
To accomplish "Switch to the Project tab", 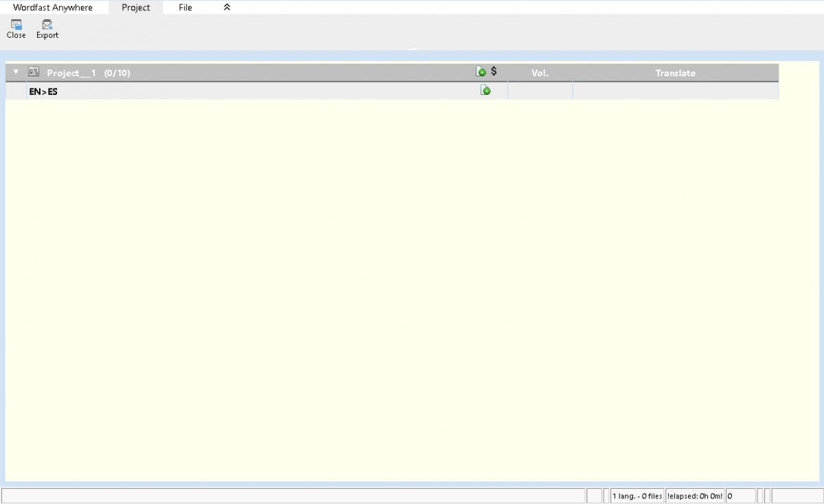I will [x=136, y=8].
